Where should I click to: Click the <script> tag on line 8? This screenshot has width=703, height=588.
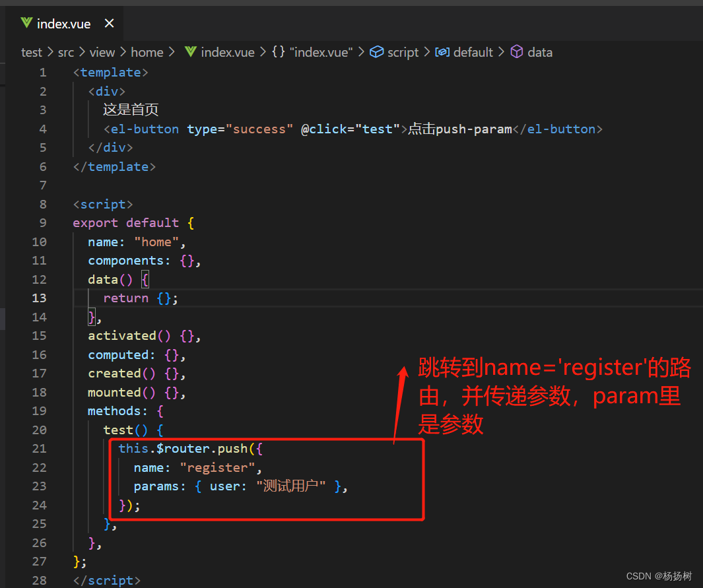(x=103, y=205)
